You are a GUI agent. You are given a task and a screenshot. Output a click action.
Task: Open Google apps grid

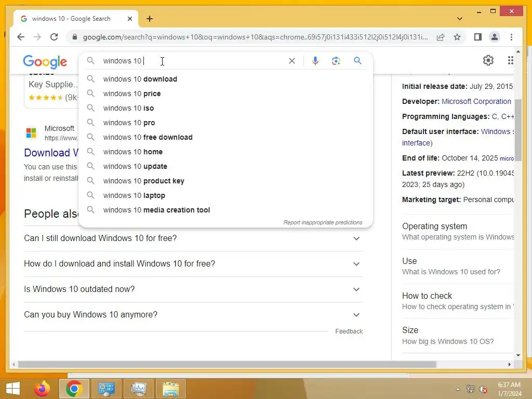coord(510,60)
